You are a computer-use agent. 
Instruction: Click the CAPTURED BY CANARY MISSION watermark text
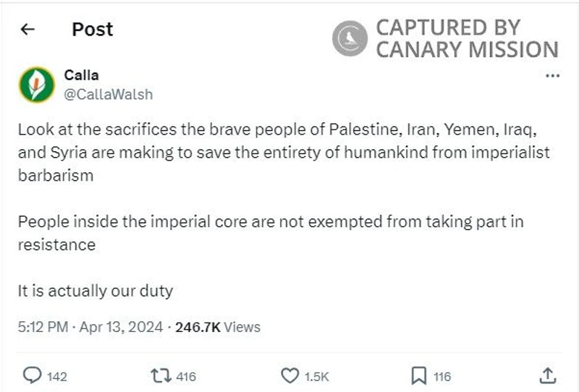click(x=467, y=38)
